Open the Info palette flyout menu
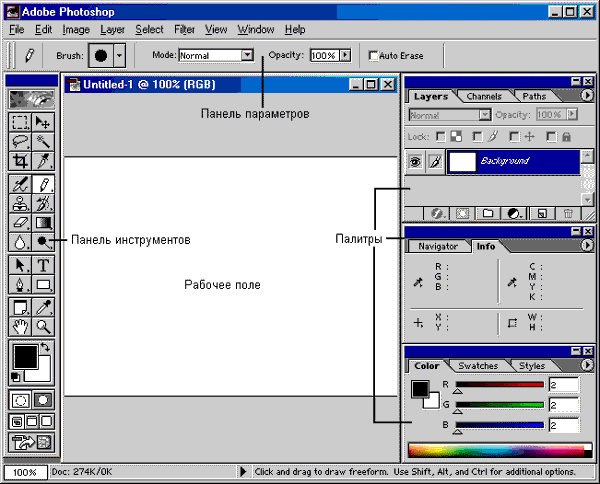600x484 pixels. click(587, 245)
